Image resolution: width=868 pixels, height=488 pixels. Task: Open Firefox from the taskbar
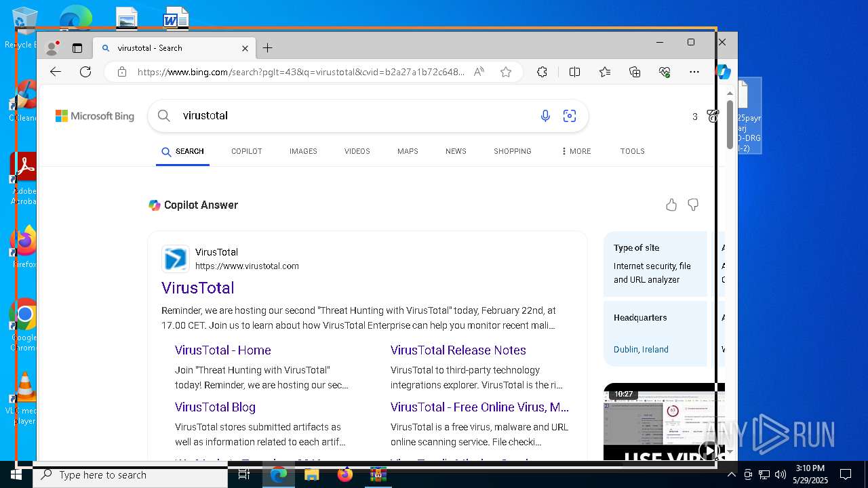345,474
